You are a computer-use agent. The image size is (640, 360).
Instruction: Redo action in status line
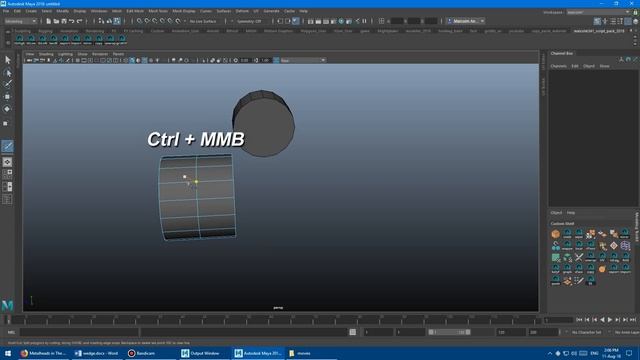80,21
